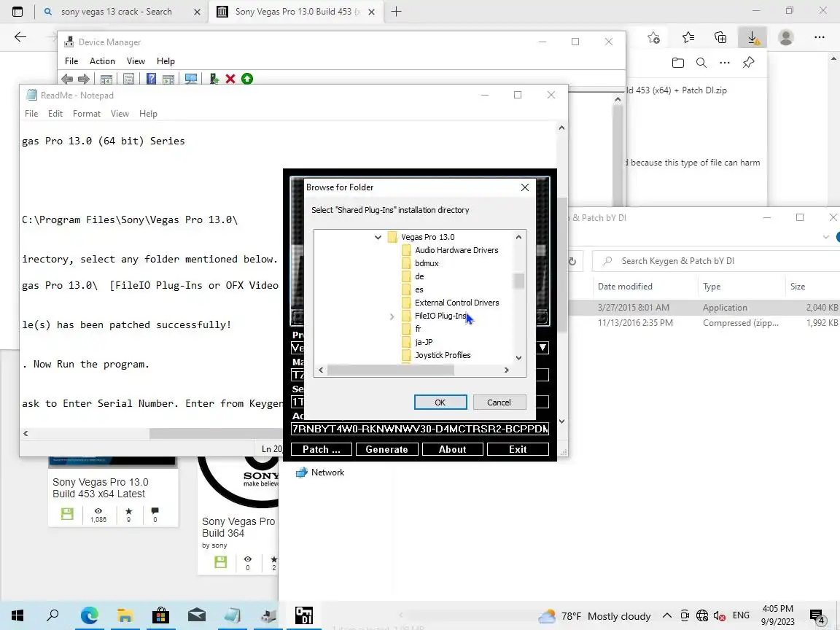840x630 pixels.
Task: Click more options ellipsis in downloads flyout
Action: (x=725, y=63)
